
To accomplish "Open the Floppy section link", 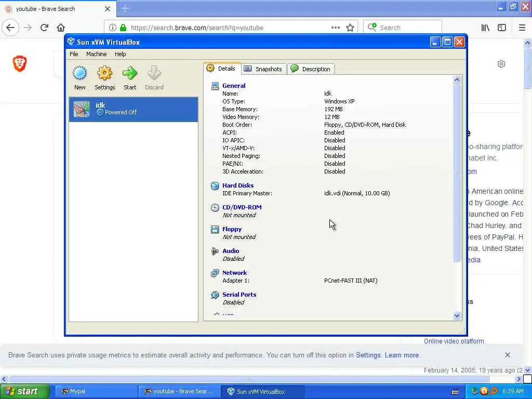I will click(232, 229).
